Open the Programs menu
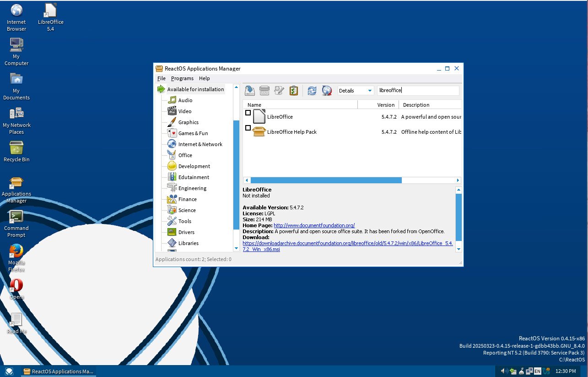This screenshot has height=377, width=588. coord(182,78)
